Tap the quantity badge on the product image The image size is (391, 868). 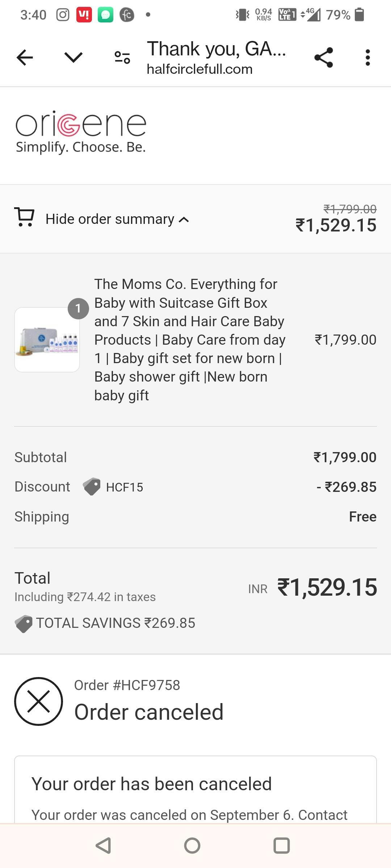[78, 309]
